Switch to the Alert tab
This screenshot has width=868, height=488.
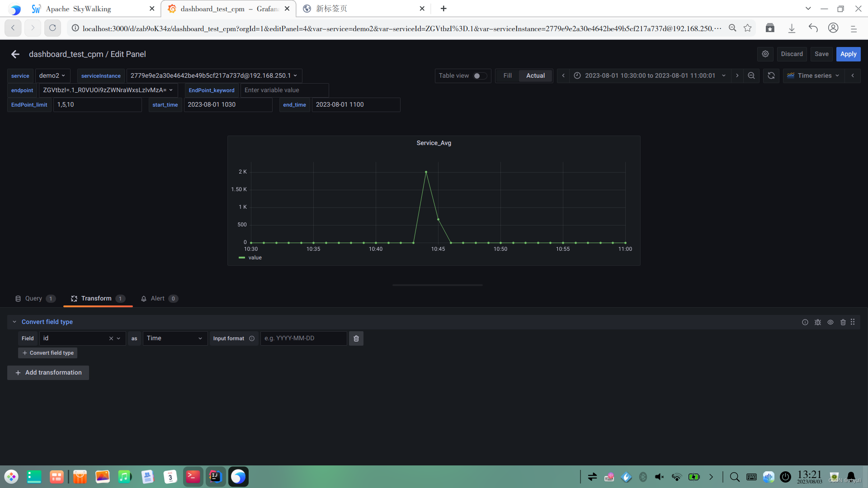[157, 298]
